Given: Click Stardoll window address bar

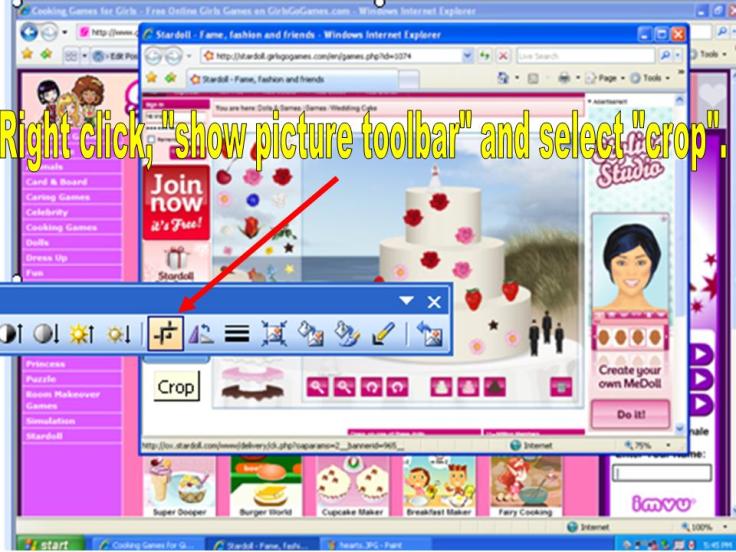Looking at the screenshot, I should click(x=332, y=56).
